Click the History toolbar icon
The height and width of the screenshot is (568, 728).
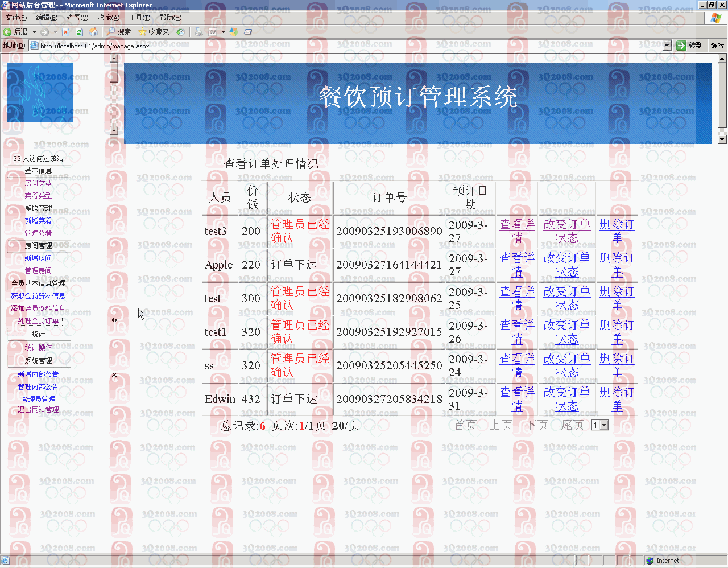click(180, 32)
